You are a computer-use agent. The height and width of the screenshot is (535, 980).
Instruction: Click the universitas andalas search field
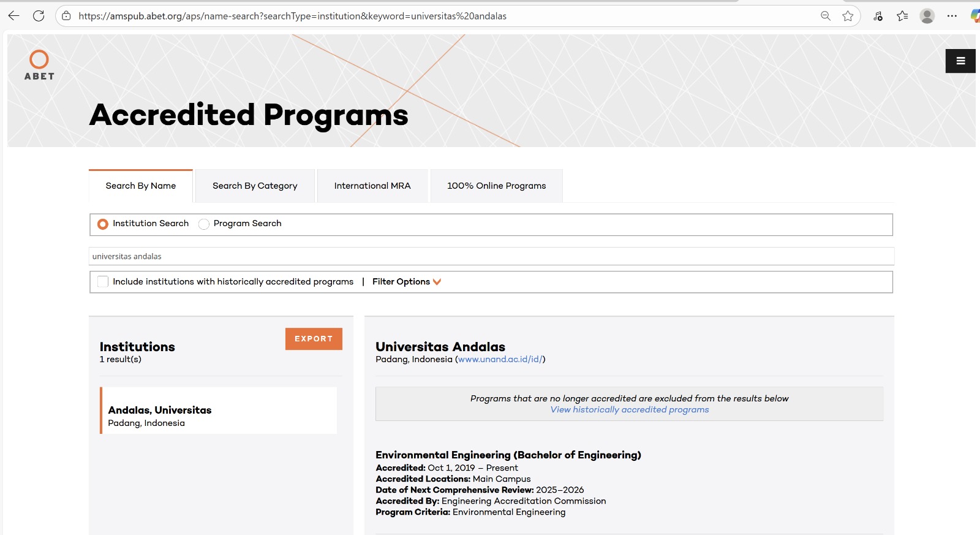coord(491,257)
